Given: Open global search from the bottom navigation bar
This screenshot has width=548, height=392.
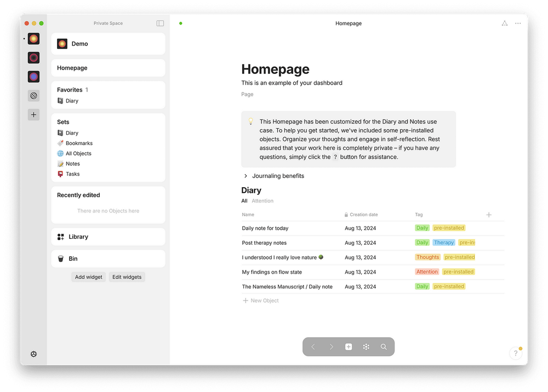Looking at the screenshot, I should (x=384, y=347).
